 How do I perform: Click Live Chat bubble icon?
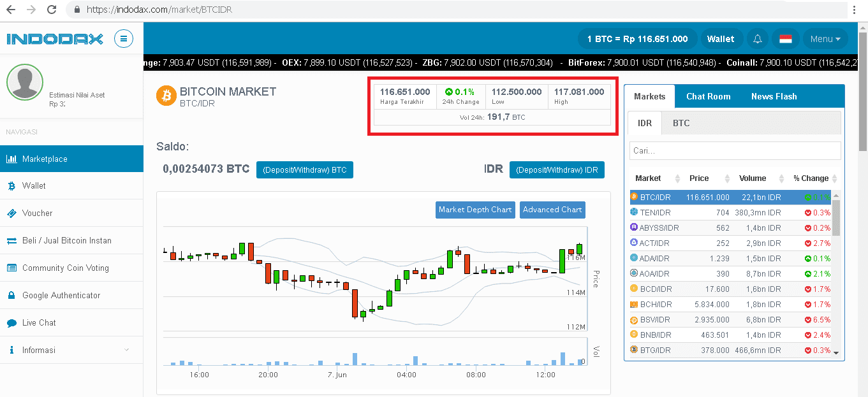point(11,323)
